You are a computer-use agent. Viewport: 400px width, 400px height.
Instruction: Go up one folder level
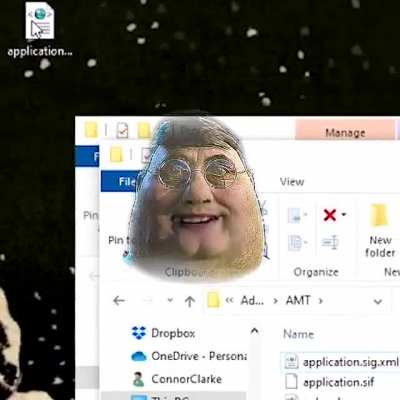coord(190,301)
